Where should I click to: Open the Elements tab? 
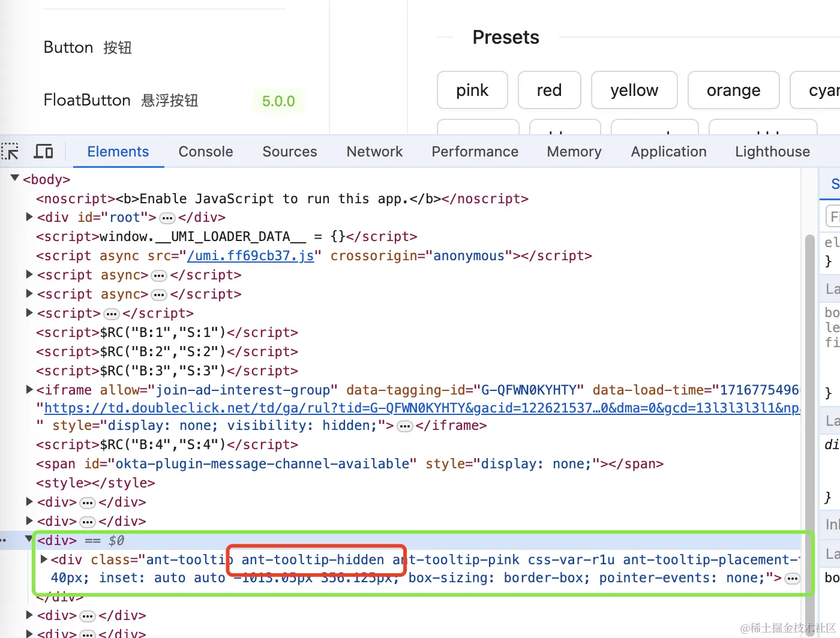[118, 152]
